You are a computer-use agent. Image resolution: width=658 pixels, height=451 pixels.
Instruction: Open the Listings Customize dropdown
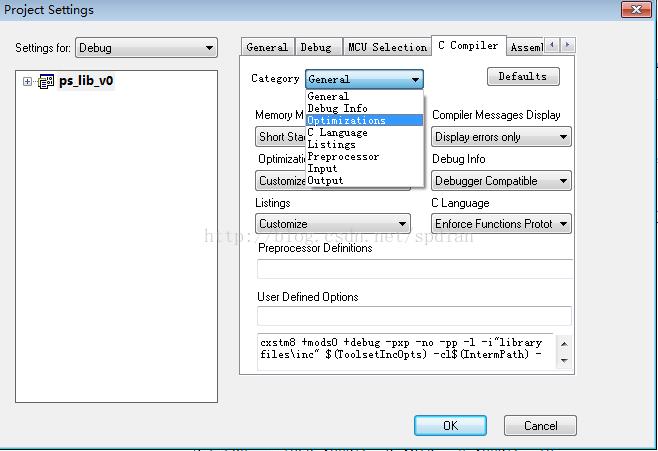pos(333,224)
